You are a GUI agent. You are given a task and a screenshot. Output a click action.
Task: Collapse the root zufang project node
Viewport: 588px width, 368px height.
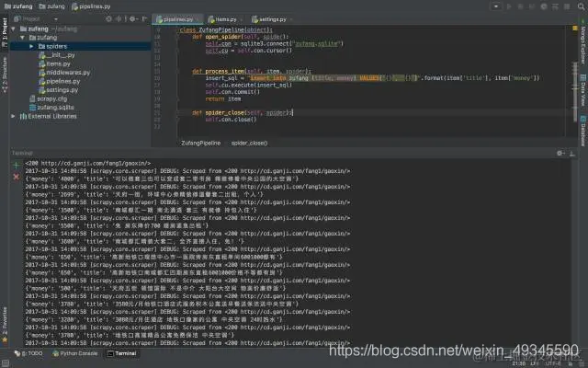click(14, 29)
